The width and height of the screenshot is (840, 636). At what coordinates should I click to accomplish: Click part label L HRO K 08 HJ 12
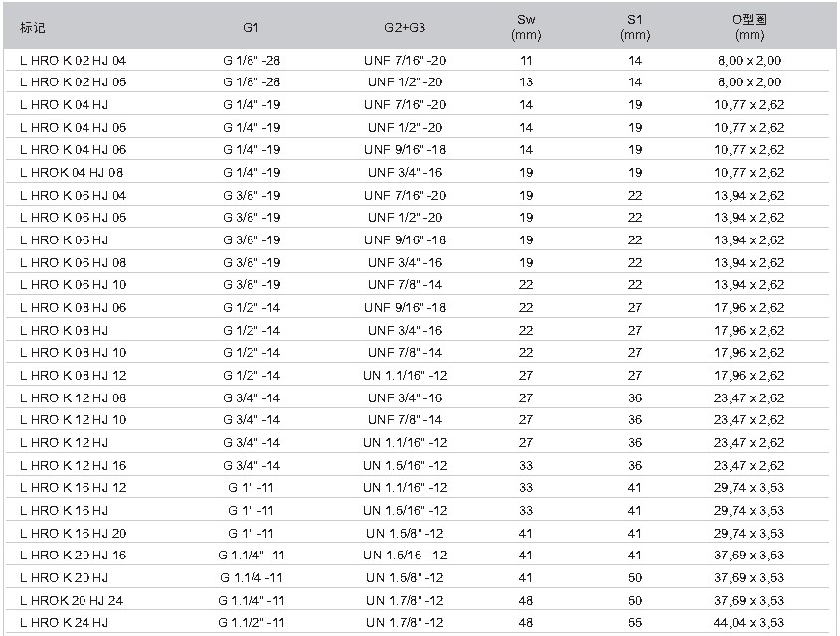pos(73,376)
